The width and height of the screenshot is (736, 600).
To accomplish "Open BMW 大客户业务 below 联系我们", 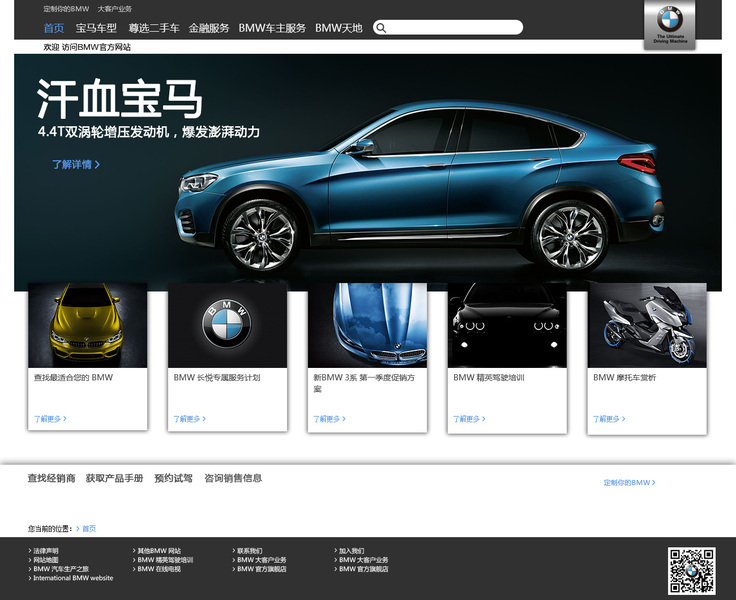I will click(262, 560).
